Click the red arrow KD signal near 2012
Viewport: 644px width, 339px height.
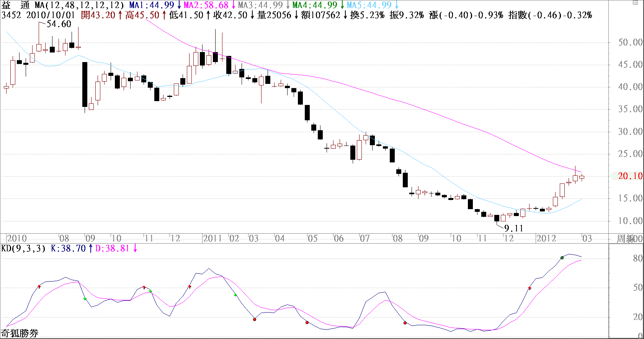pos(530,288)
